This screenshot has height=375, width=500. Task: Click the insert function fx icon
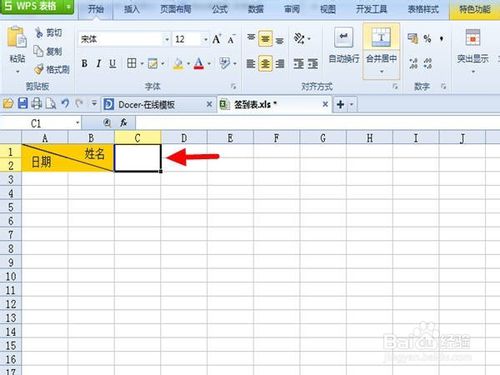(124, 123)
